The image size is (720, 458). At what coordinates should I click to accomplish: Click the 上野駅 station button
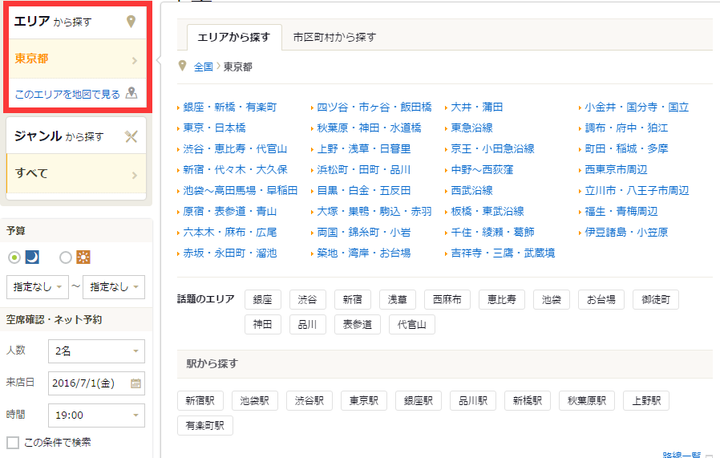coord(646,401)
